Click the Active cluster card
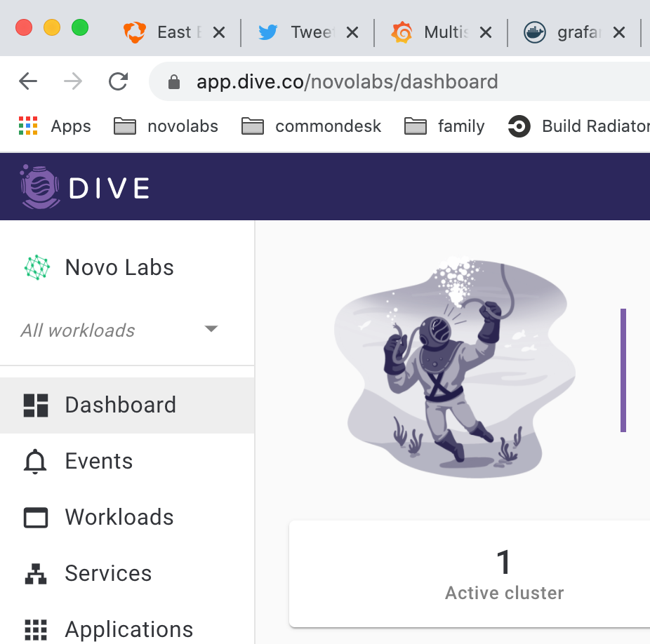This screenshot has height=644, width=650. (x=470, y=574)
